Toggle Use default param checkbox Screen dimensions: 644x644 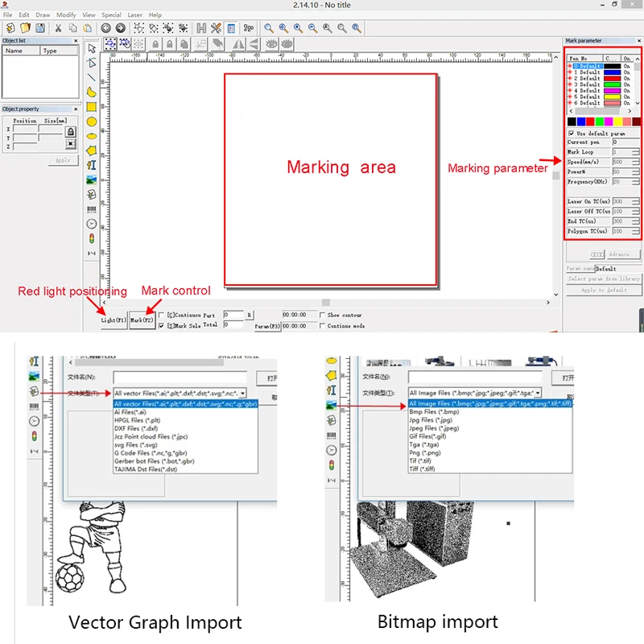point(571,133)
